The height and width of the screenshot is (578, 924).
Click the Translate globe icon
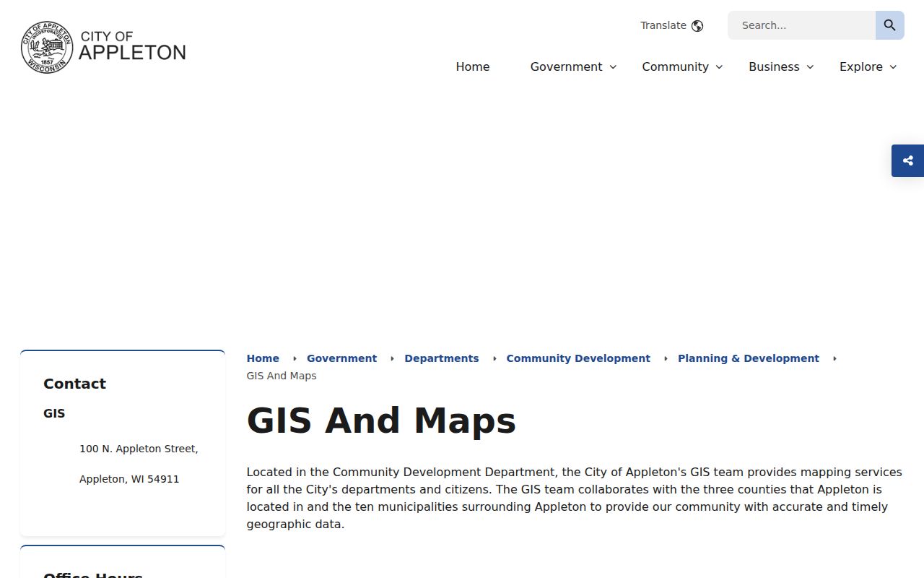697,26
